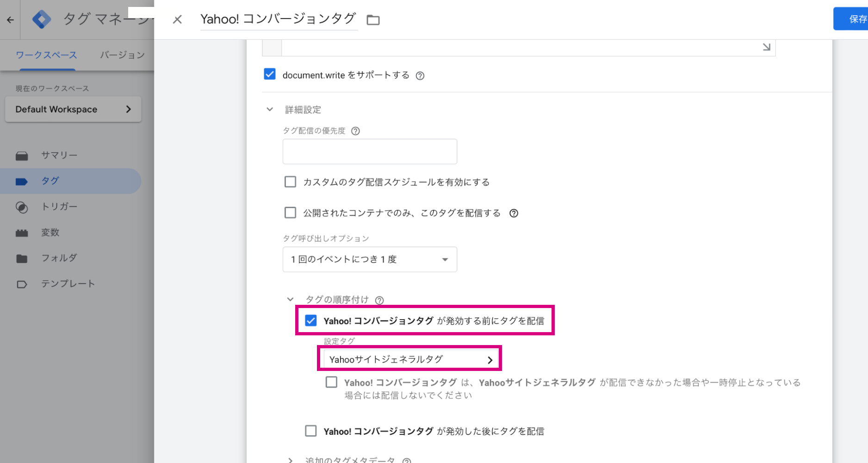Toggle document.write をサポートする checkbox

click(x=270, y=74)
